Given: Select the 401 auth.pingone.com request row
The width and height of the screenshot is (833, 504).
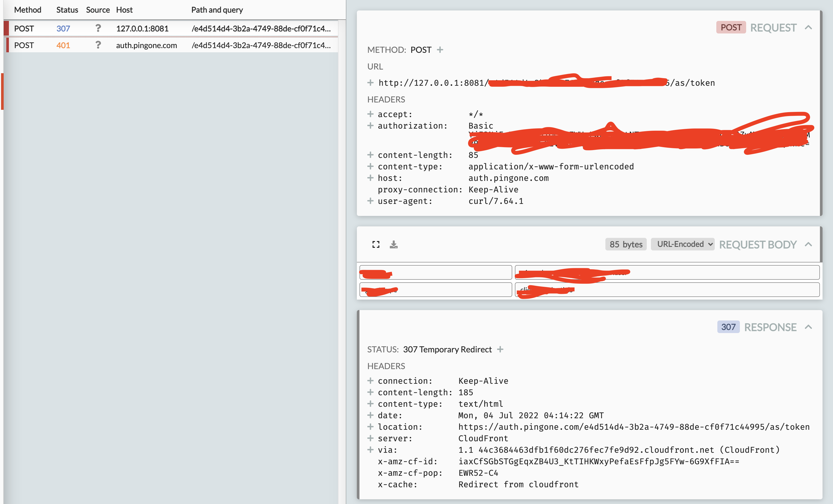Looking at the screenshot, I should (x=169, y=45).
